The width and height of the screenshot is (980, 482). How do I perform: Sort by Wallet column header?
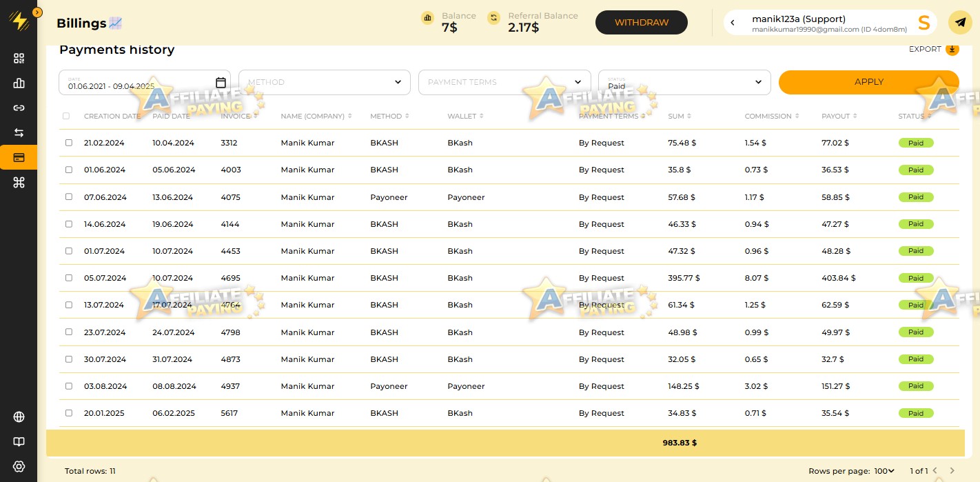[x=465, y=116]
